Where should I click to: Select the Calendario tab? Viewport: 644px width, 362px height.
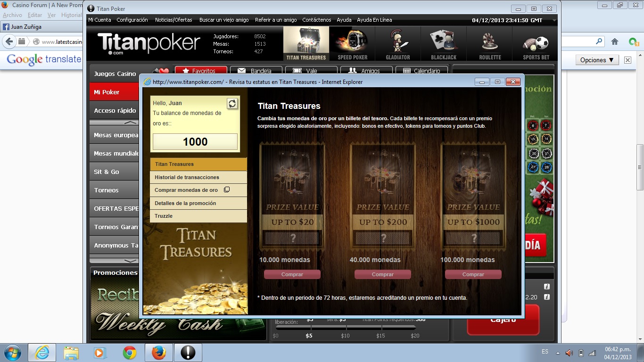[x=421, y=71]
